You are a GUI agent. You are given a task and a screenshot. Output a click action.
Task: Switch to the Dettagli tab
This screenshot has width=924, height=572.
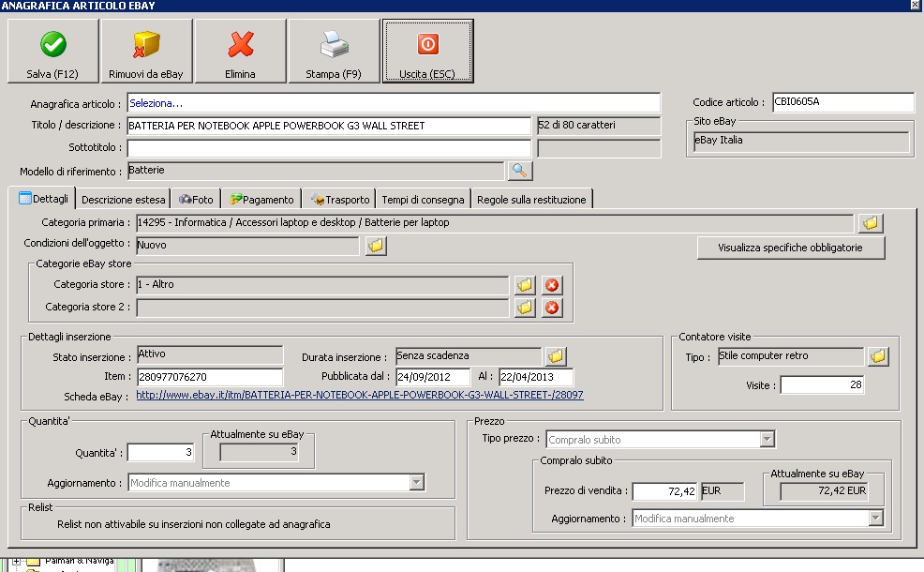coord(44,199)
